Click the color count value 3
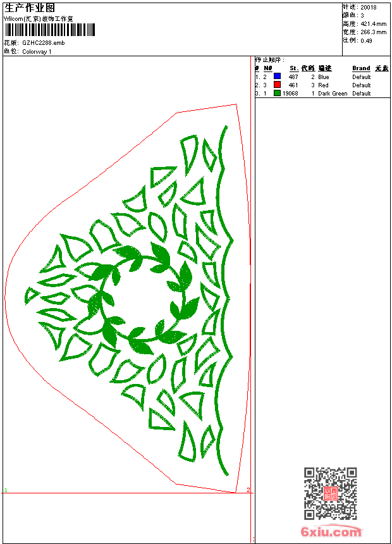Image resolution: width=392 pixels, height=544 pixels. (x=362, y=16)
